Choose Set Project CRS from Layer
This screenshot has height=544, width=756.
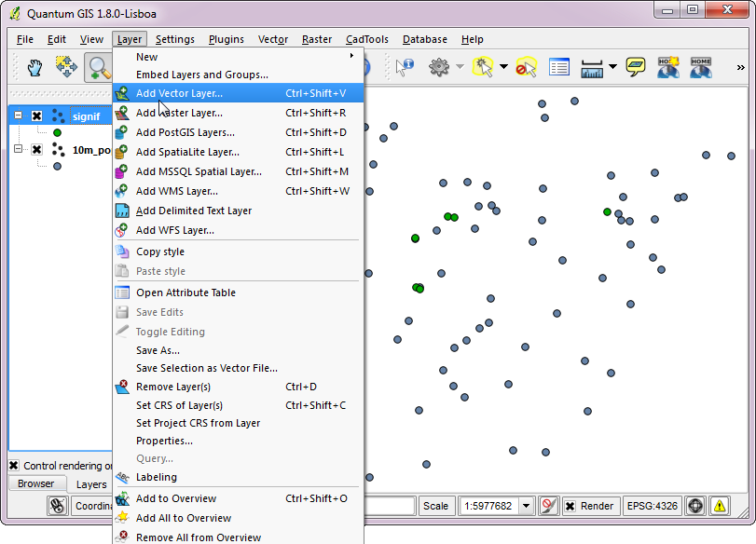(239, 423)
